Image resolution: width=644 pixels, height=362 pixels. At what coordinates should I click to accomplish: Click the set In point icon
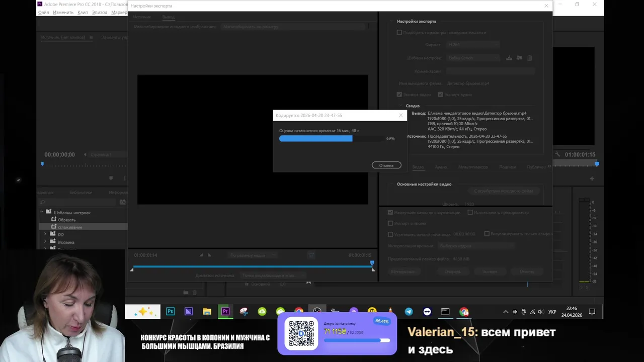[x=201, y=255]
